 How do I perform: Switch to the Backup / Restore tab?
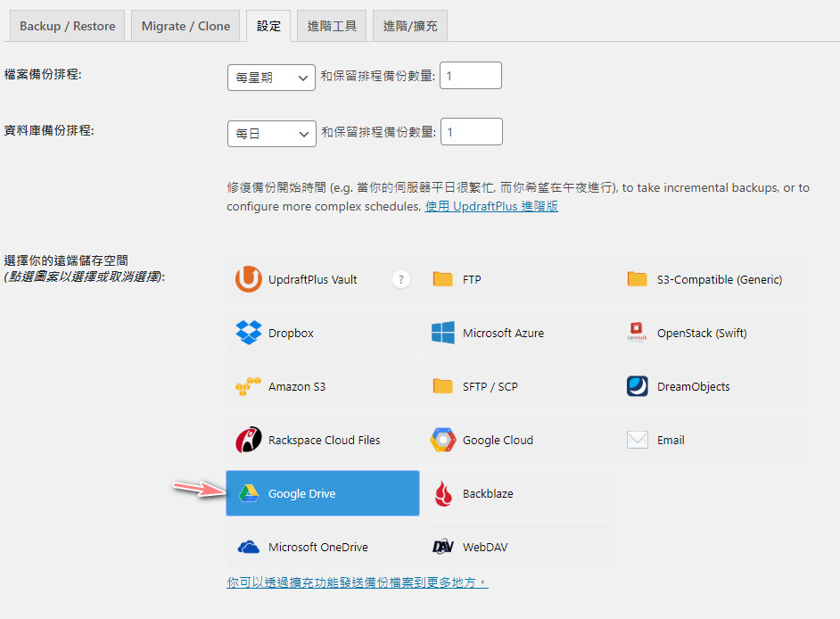click(x=68, y=26)
